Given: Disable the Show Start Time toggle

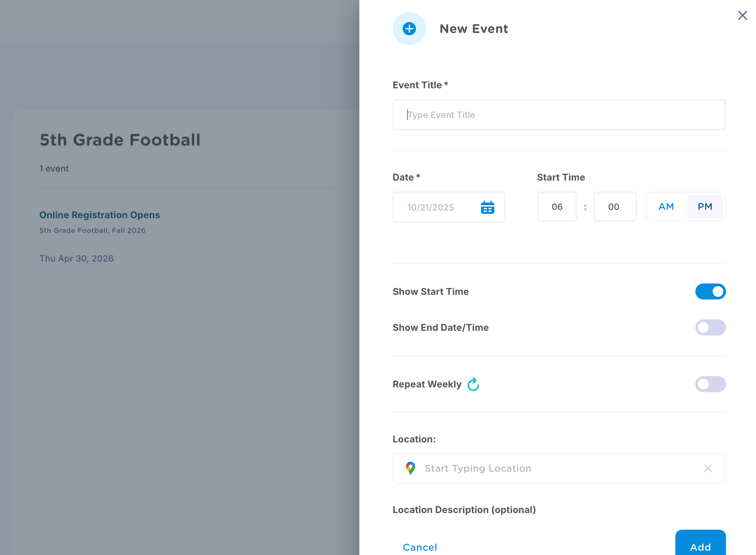Looking at the screenshot, I should coord(710,291).
